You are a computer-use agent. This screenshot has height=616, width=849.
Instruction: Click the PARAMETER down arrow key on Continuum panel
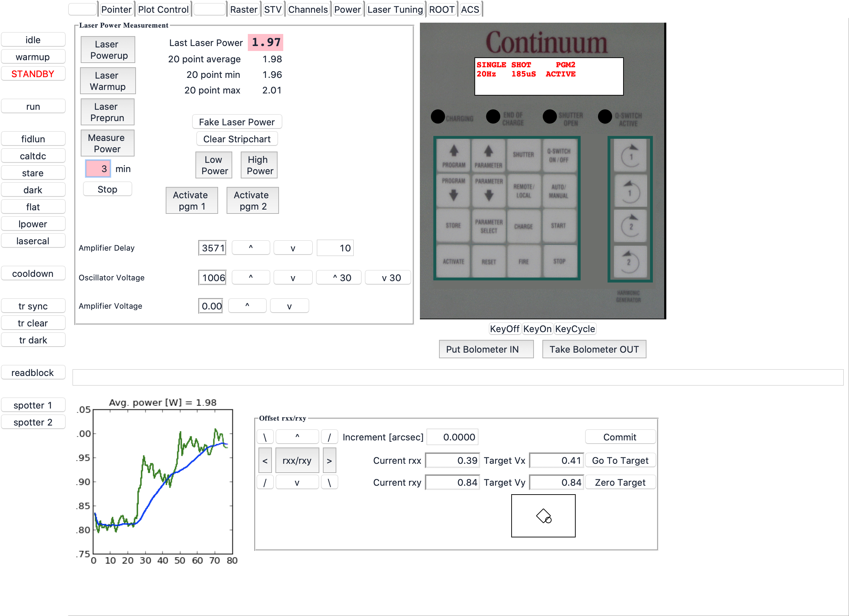489,190
